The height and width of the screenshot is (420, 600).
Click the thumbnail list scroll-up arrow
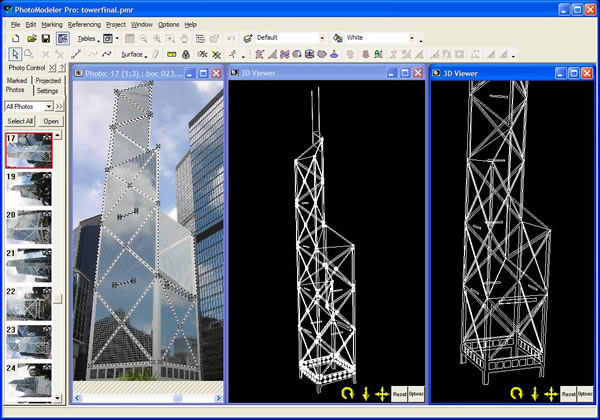(x=60, y=137)
